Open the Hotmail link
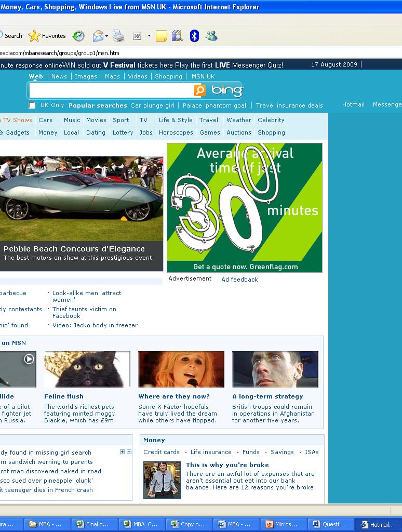The image size is (402, 532). coord(353,104)
